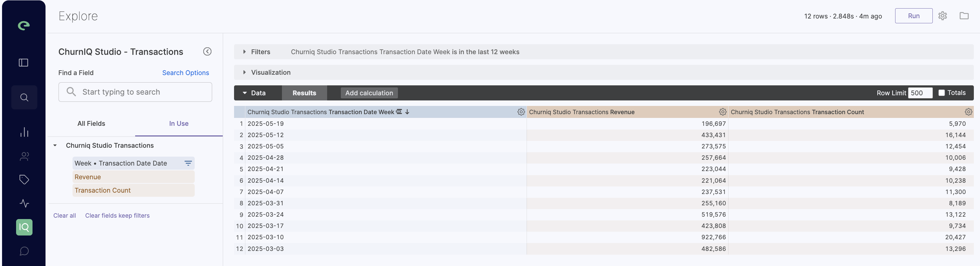This screenshot has width=980, height=266.
Task: Click the search icon in left navigation
Action: click(x=24, y=98)
